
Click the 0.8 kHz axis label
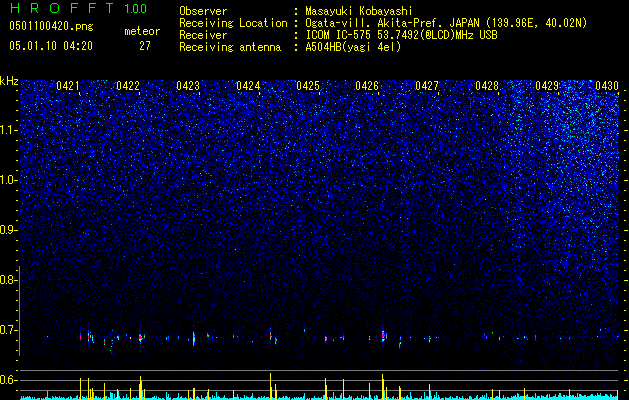pos(7,280)
